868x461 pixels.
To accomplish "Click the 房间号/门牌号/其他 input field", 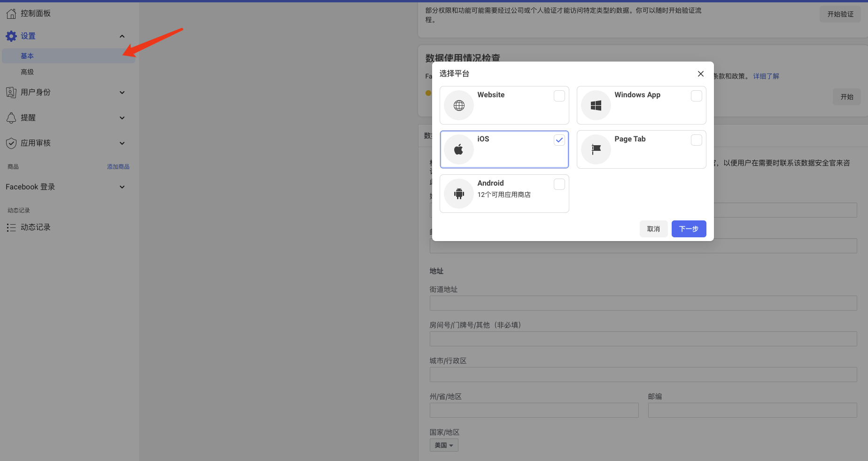I will (x=643, y=339).
